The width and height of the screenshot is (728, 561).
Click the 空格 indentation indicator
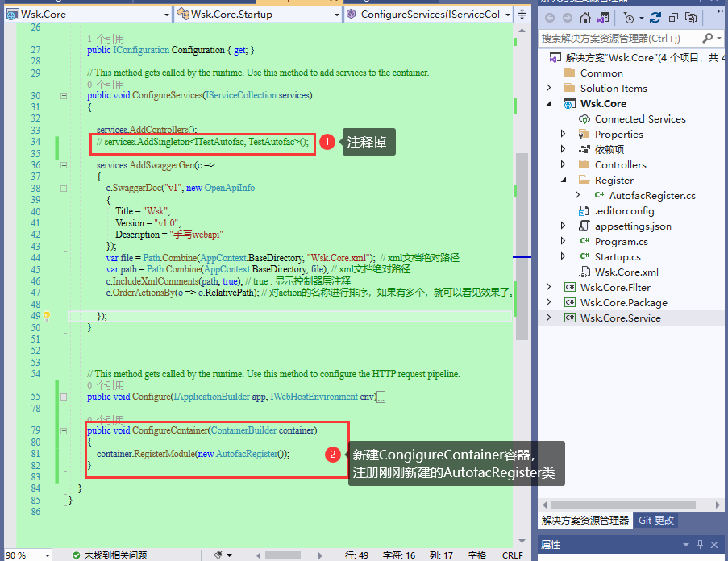(476, 555)
